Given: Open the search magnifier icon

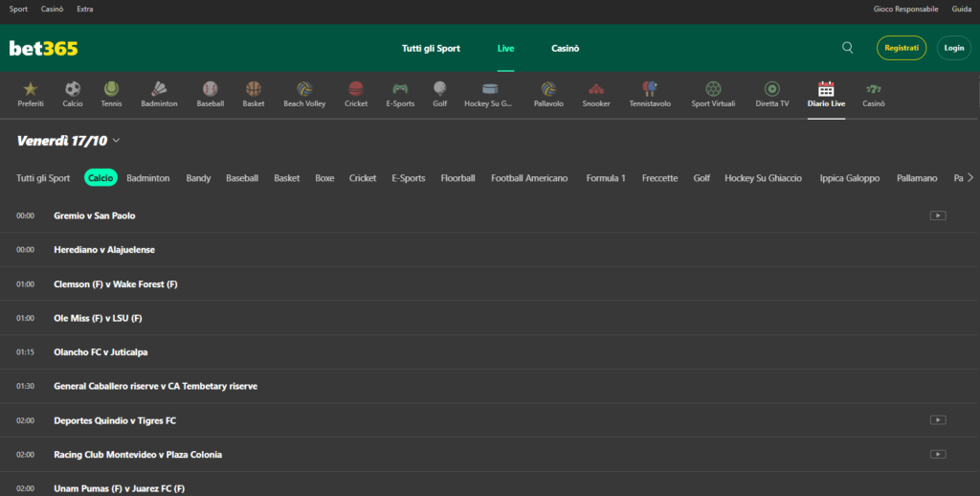Looking at the screenshot, I should (x=847, y=48).
